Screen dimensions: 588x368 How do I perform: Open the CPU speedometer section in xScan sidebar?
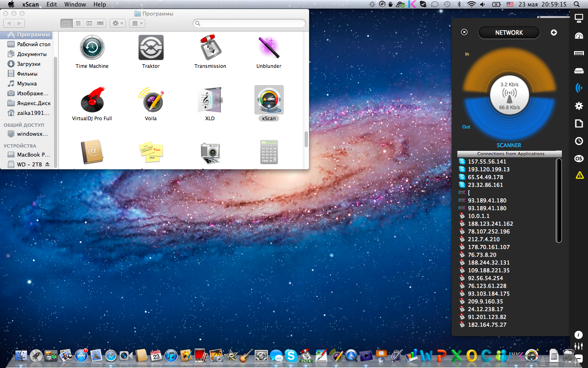pos(579,36)
